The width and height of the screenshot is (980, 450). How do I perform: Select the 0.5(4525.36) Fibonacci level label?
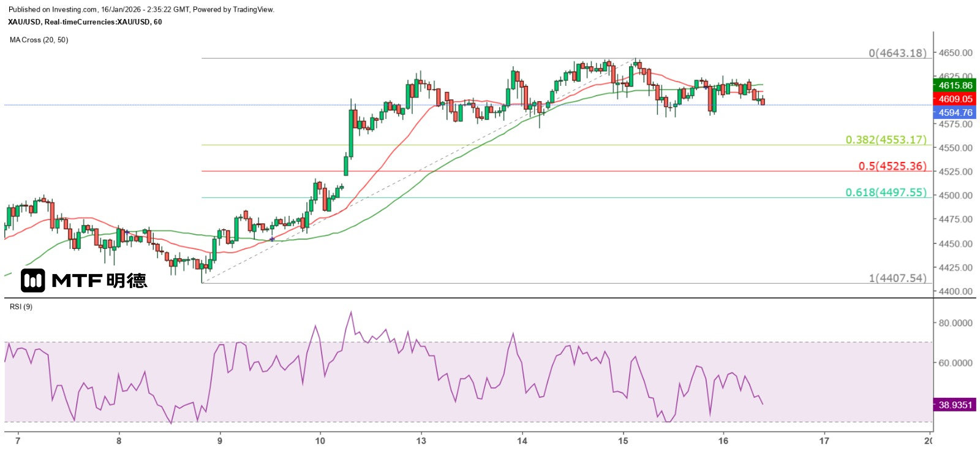coord(892,166)
